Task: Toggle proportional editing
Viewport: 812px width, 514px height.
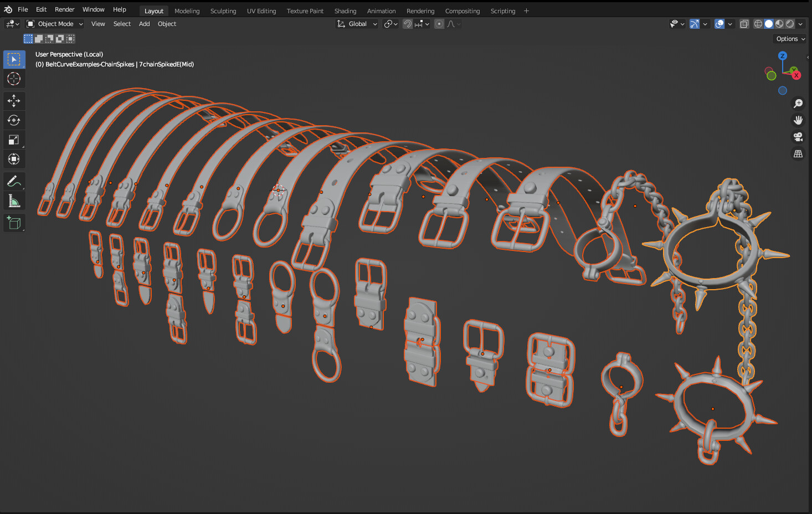Action: coord(439,24)
